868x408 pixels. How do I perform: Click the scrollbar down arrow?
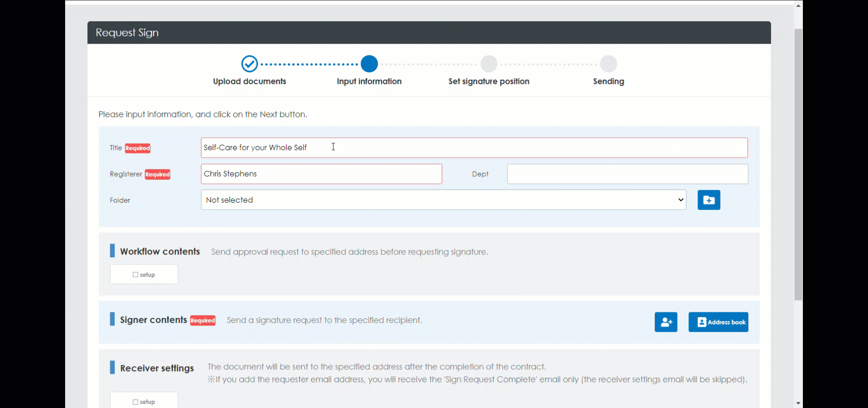pyautogui.click(x=798, y=403)
